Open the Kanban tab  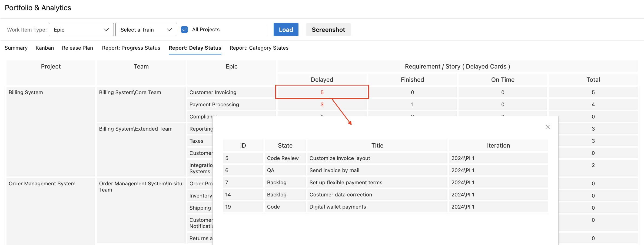45,48
